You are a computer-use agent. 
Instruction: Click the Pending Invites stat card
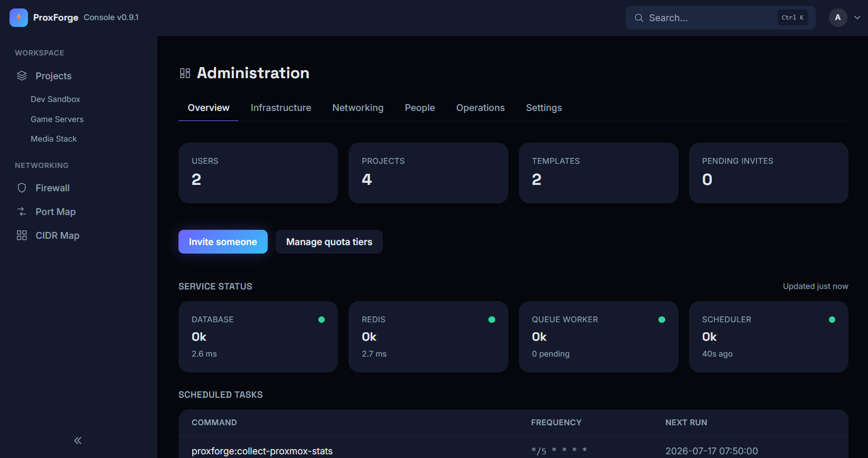pyautogui.click(x=769, y=173)
